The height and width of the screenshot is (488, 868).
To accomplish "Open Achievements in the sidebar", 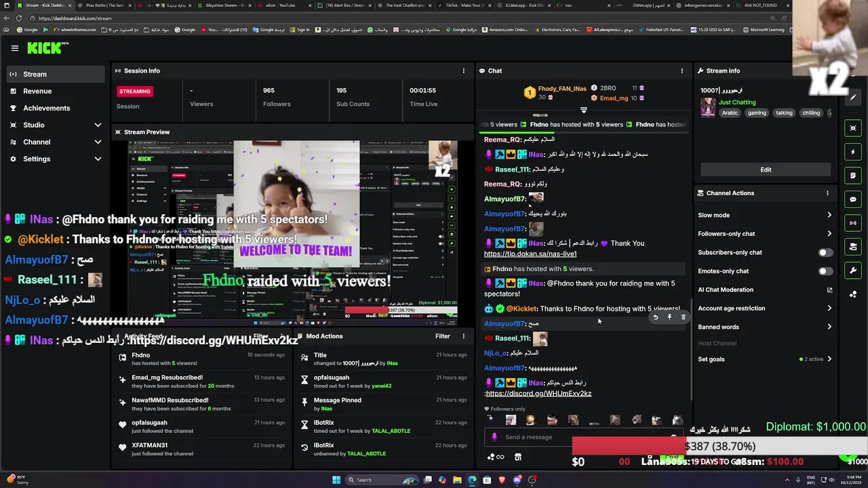I will tap(56, 108).
